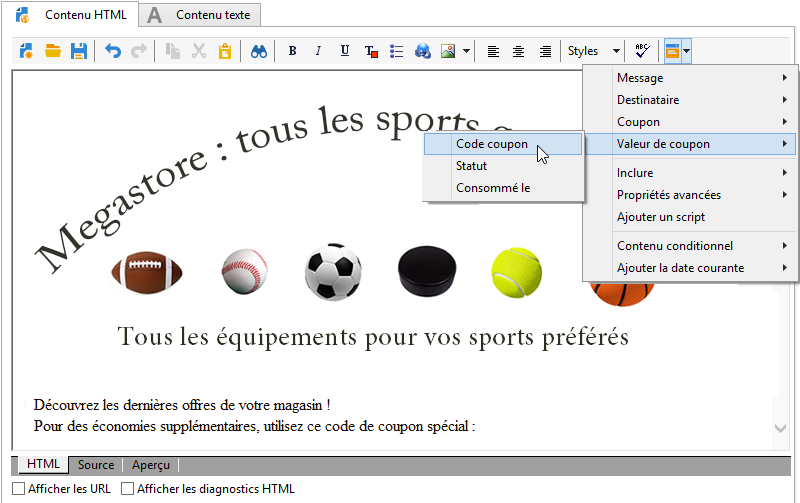Click the tennis ball image
This screenshot has width=800, height=503.
(516, 272)
